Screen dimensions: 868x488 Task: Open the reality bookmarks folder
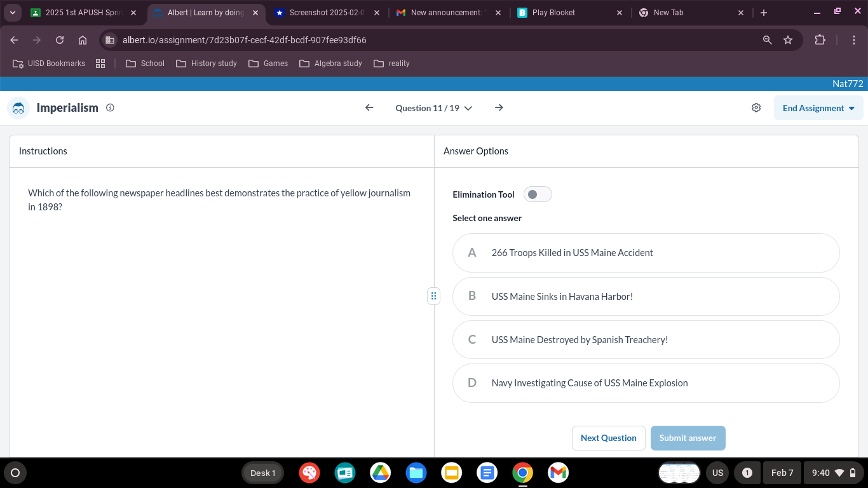pos(392,64)
